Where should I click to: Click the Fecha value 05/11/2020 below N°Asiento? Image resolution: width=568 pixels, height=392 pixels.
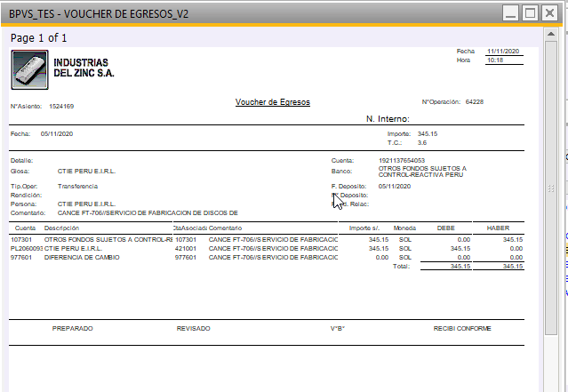(57, 134)
